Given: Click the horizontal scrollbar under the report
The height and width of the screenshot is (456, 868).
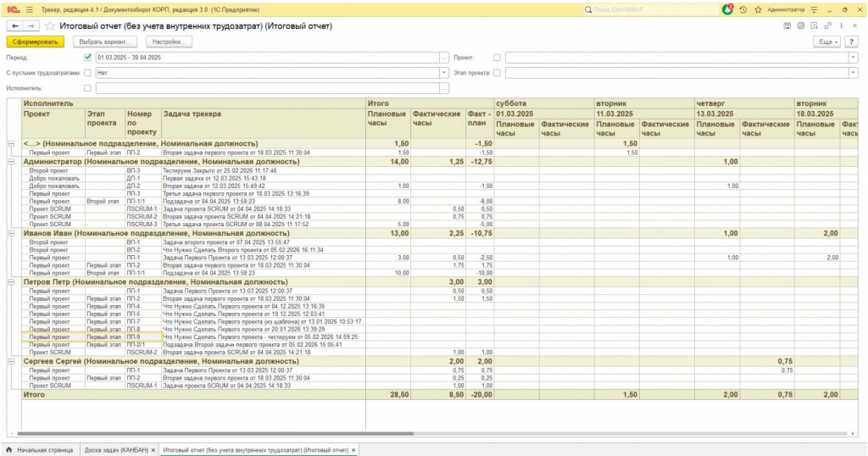Looking at the screenshot, I should click(x=214, y=434).
